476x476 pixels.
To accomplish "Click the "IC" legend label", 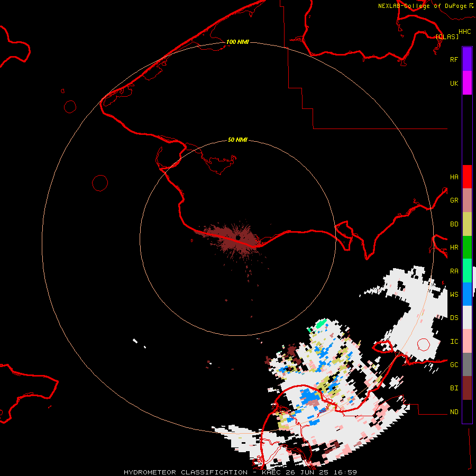I will [454, 341].
